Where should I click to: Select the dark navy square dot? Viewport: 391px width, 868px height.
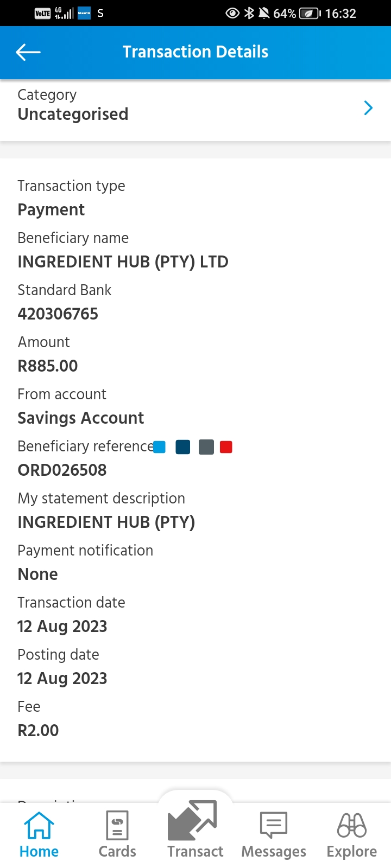point(183,447)
